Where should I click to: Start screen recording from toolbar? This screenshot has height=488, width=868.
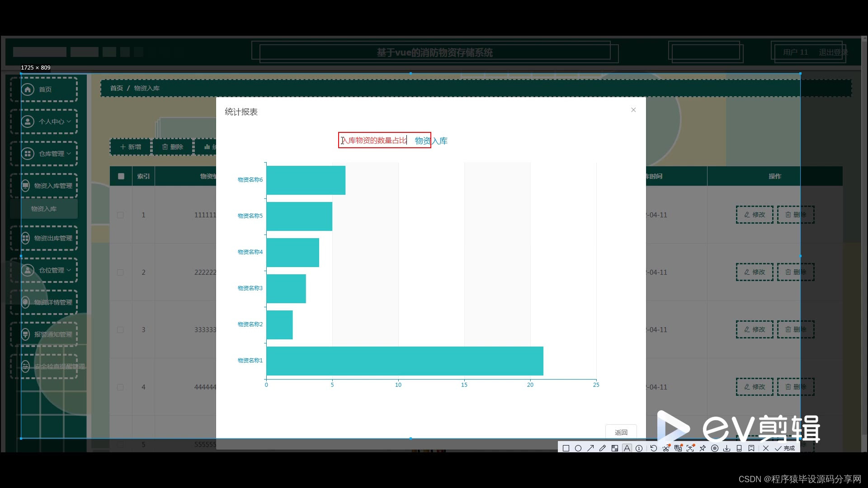714,448
